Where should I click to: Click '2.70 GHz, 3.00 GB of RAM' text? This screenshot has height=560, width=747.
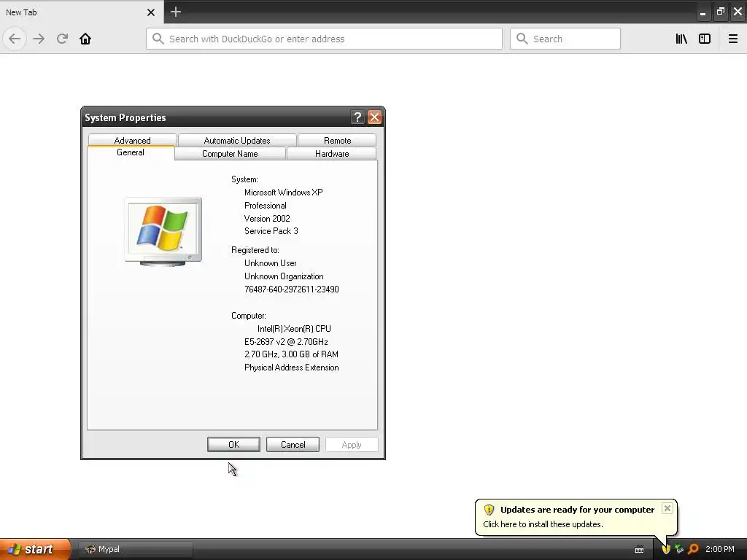291,354
